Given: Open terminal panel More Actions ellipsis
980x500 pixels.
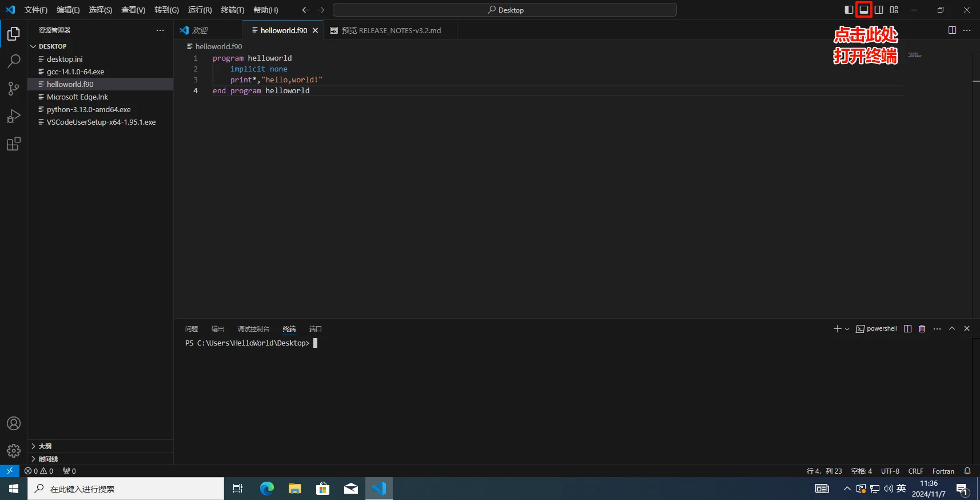Looking at the screenshot, I should (x=937, y=328).
